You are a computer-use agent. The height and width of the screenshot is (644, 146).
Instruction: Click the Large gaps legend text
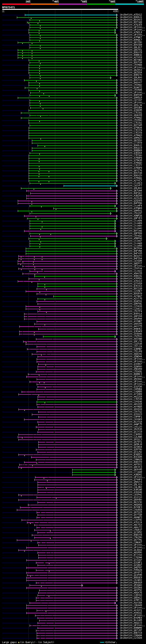[x=28, y=642]
